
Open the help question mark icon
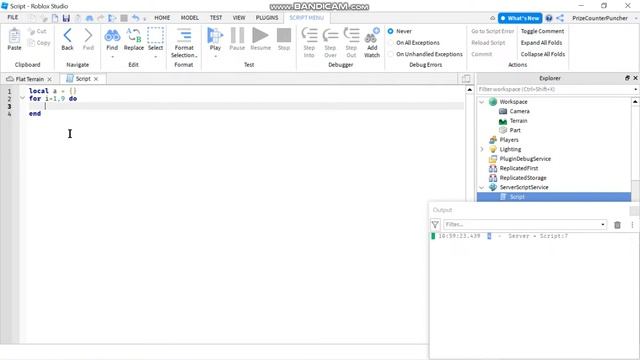pos(549,18)
